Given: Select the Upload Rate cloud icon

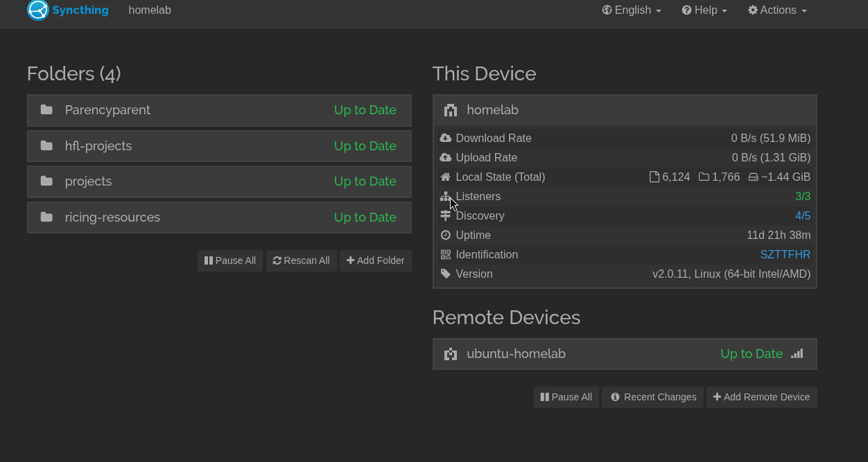Looking at the screenshot, I should click(x=446, y=157).
